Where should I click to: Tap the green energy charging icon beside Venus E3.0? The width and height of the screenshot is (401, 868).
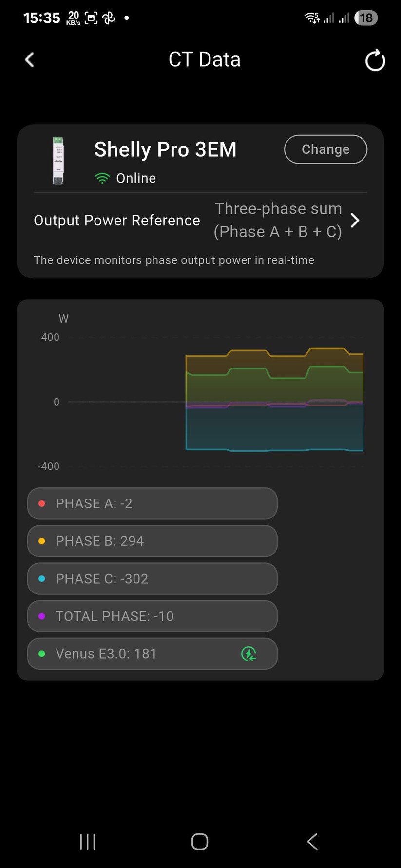(x=249, y=655)
